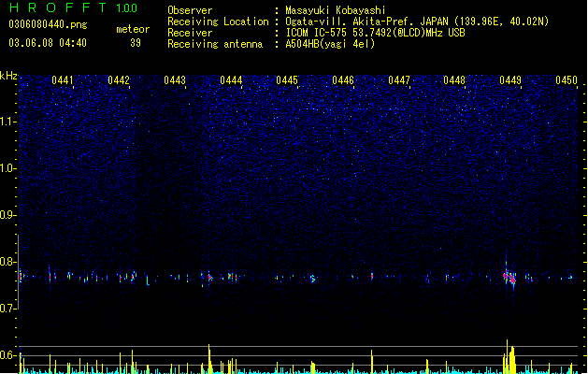
Task: Click time marker 0447
Action: [399, 80]
